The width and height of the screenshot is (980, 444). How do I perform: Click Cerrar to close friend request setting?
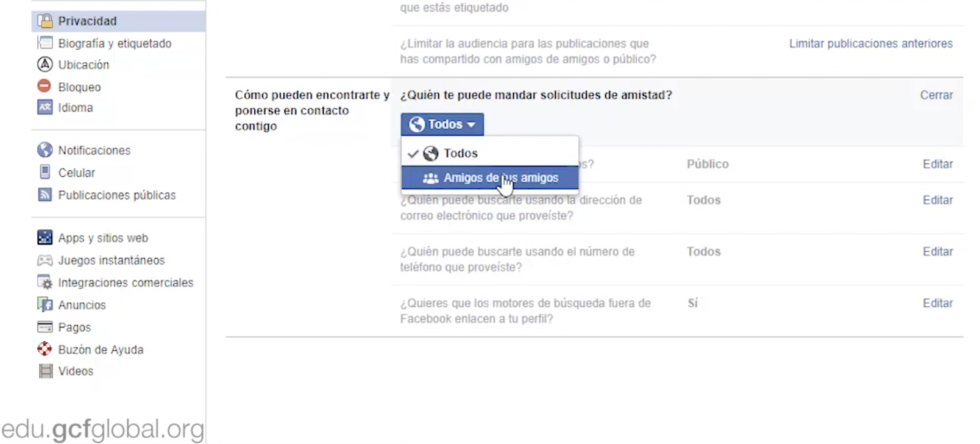pos(936,95)
